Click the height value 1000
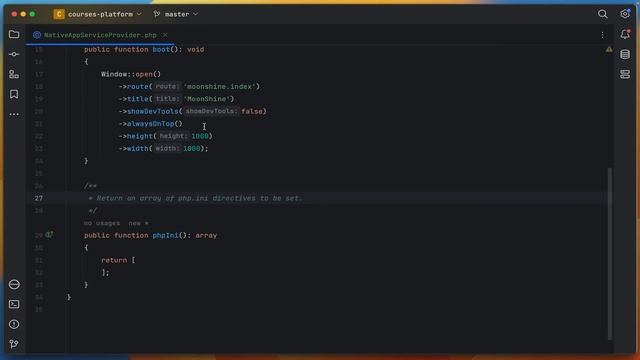Image resolution: width=640 pixels, height=360 pixels. click(x=200, y=136)
